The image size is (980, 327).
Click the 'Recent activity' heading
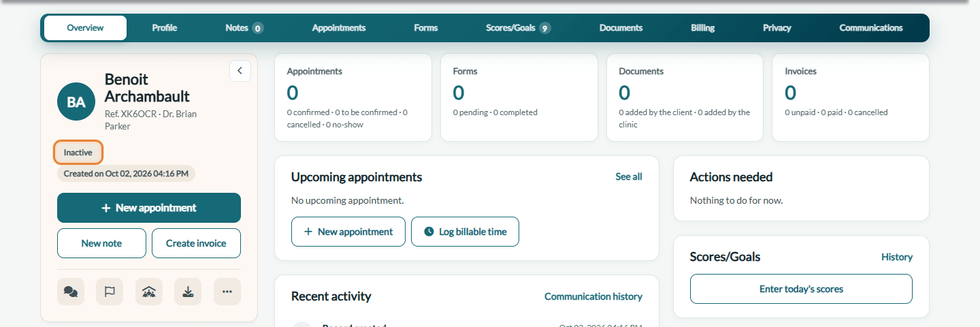tap(331, 296)
